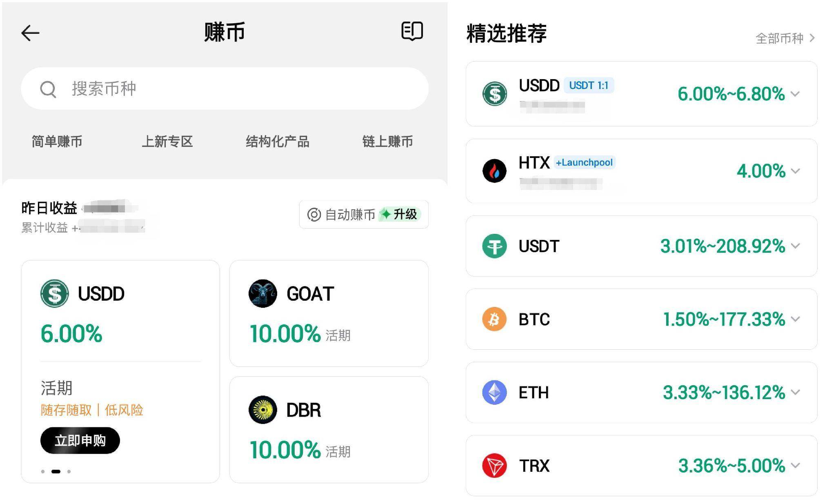This screenshot has height=504, width=836.
Task: Tap the green USDT Tether icon
Action: [x=494, y=246]
